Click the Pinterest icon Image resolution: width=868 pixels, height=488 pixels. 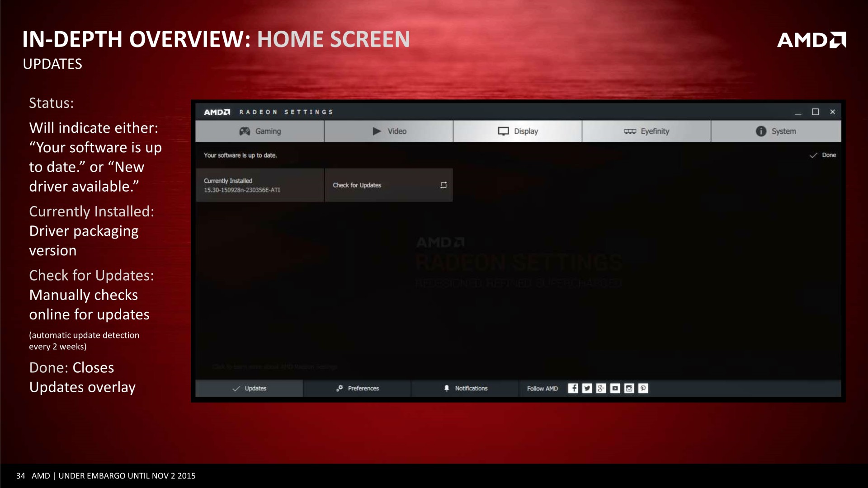(643, 388)
